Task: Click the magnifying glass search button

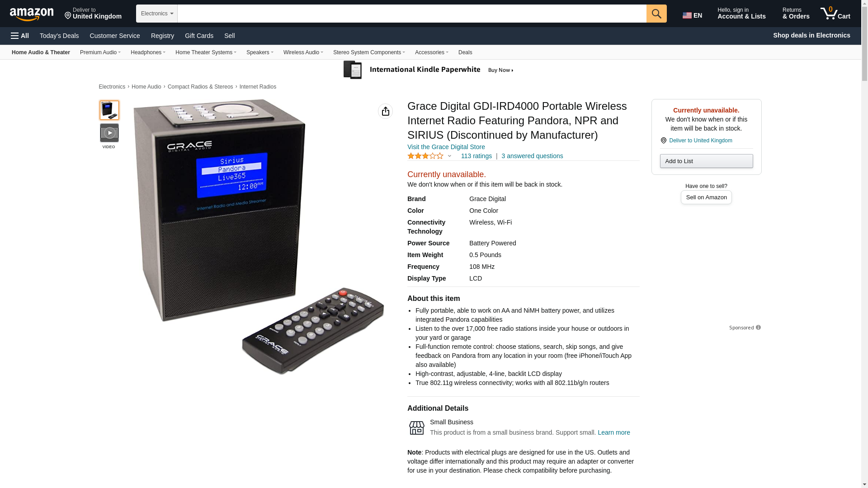Action: point(656,14)
